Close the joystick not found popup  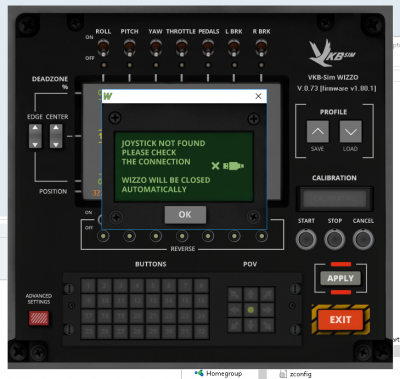coord(258,96)
